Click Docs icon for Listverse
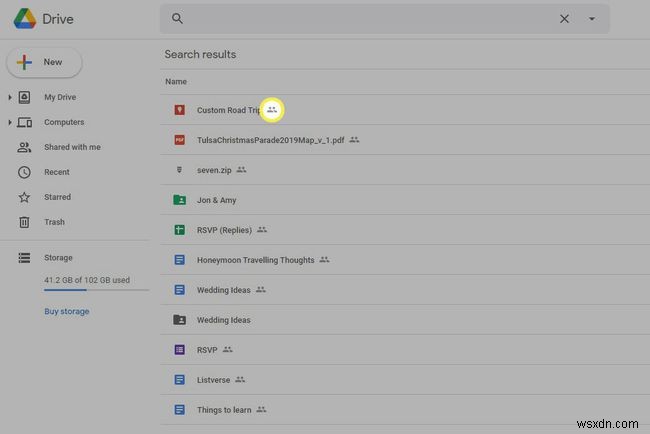This screenshot has height=434, width=650. (179, 380)
